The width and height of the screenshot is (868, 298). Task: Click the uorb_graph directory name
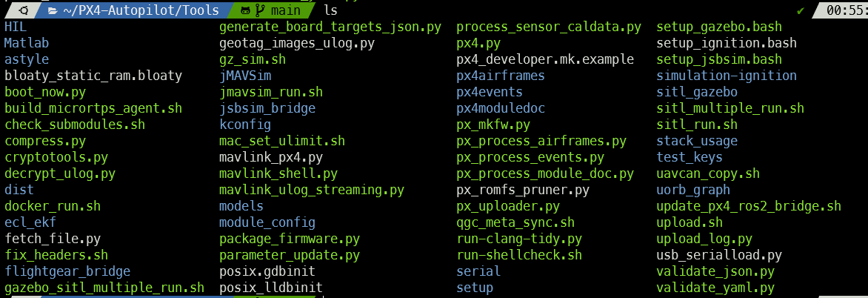692,190
